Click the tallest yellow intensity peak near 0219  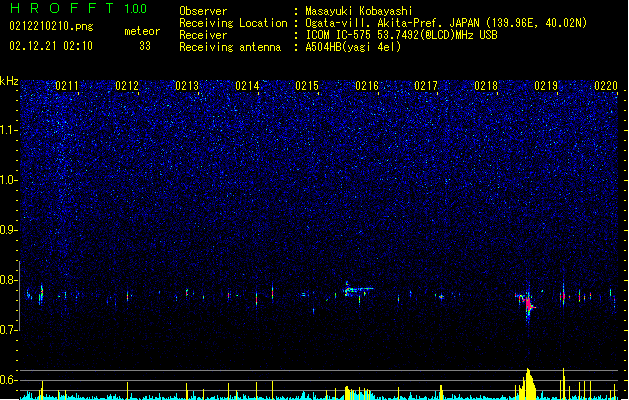(x=529, y=384)
